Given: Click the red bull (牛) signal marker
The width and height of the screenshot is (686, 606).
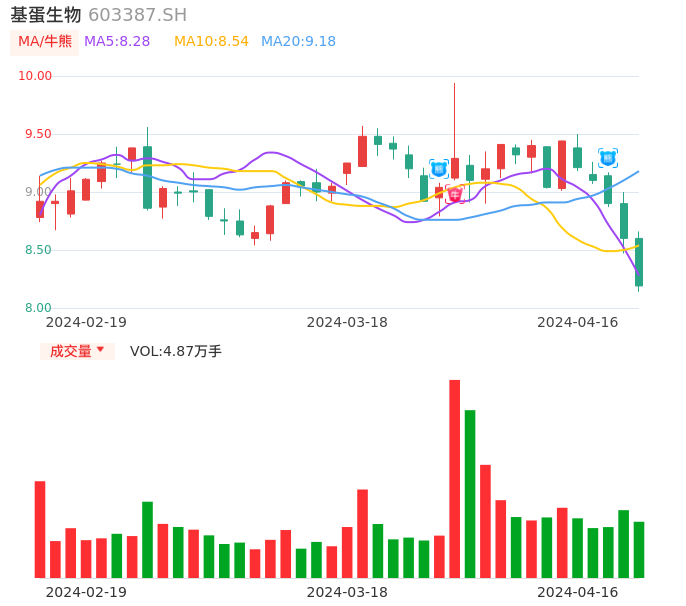Looking at the screenshot, I should point(455,194).
